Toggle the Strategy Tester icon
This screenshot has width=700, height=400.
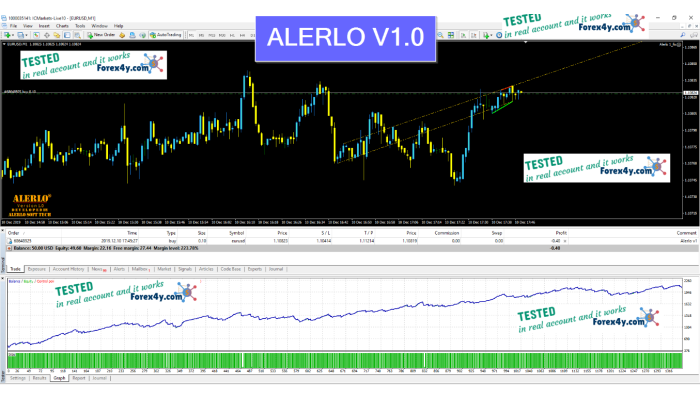(77, 35)
